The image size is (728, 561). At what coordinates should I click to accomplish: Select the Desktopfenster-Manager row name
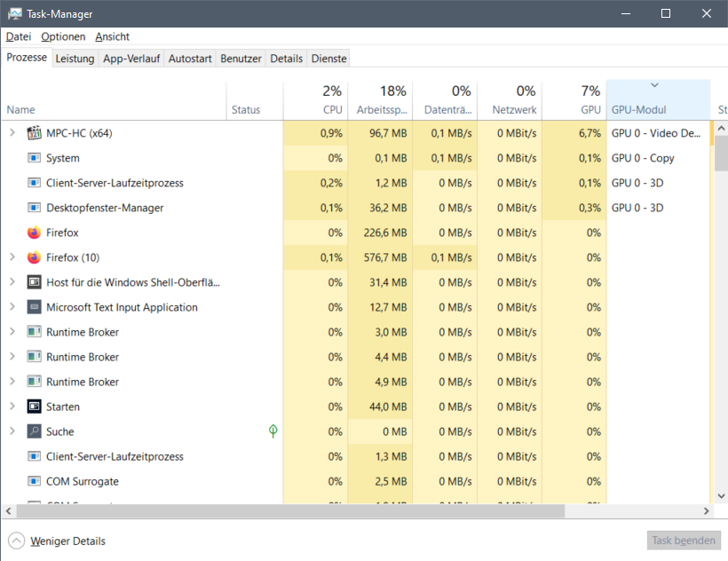pyautogui.click(x=105, y=208)
